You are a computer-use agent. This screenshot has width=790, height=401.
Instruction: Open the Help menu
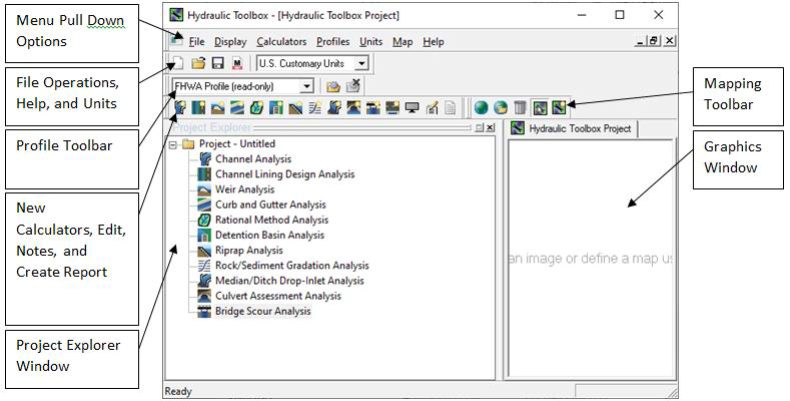coord(433,42)
